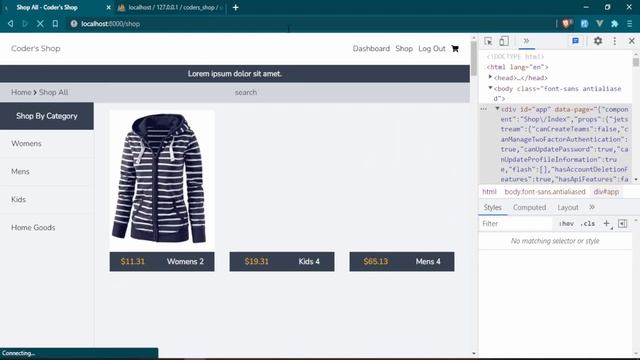The image size is (640, 360).
Task: Show more Styles pane tabs
Action: [x=592, y=207]
